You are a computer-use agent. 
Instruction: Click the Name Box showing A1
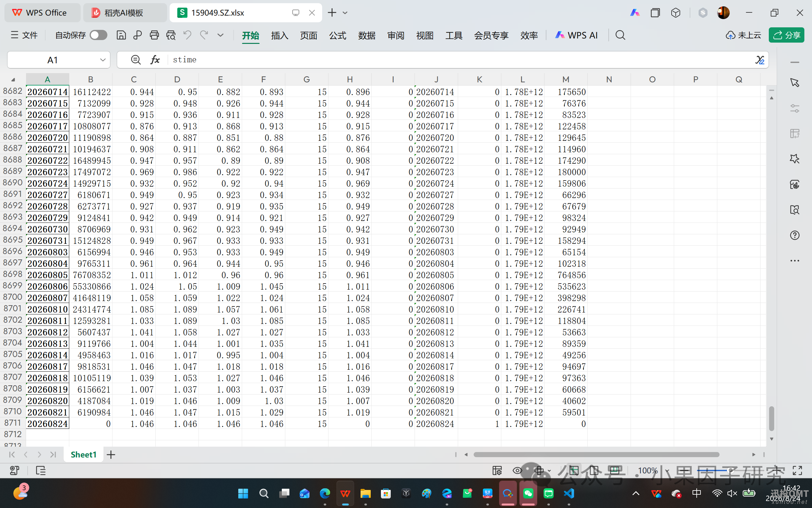[x=52, y=60]
